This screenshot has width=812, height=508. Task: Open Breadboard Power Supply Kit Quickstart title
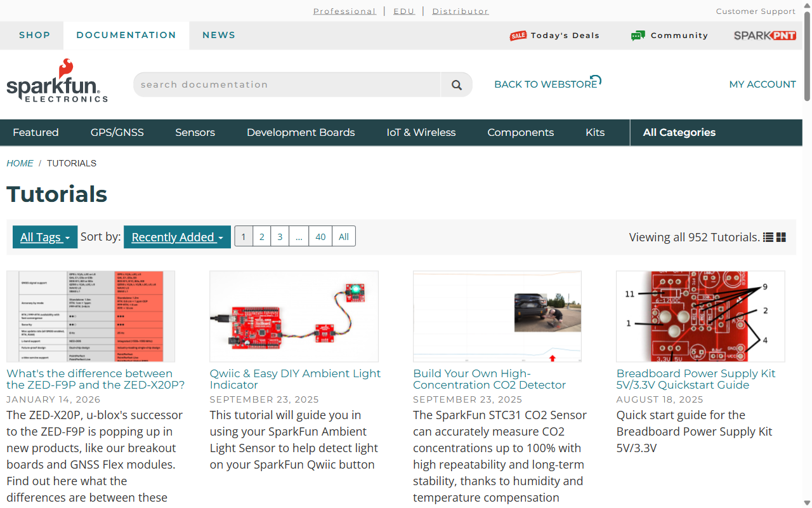pyautogui.click(x=696, y=379)
